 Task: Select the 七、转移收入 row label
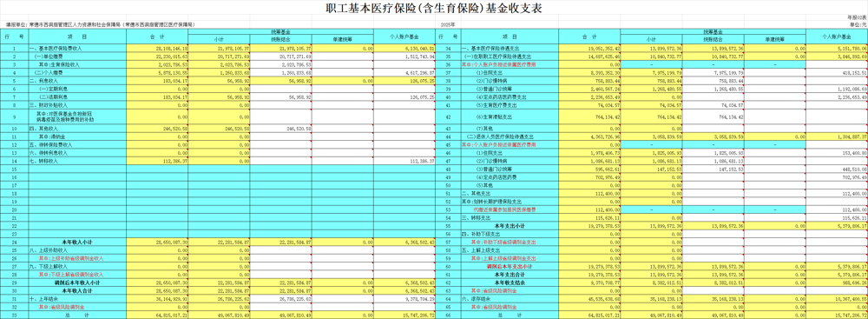[x=43, y=160]
